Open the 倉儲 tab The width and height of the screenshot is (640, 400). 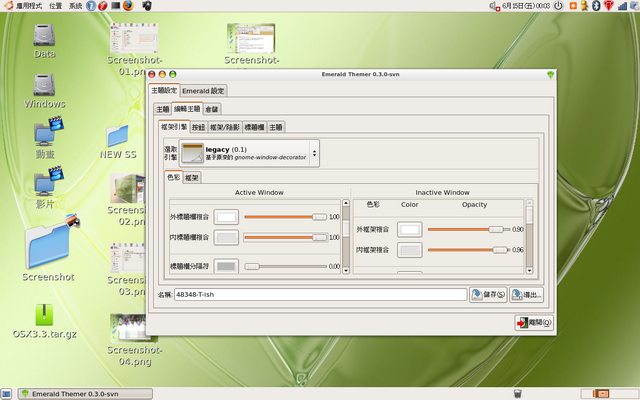click(x=211, y=109)
